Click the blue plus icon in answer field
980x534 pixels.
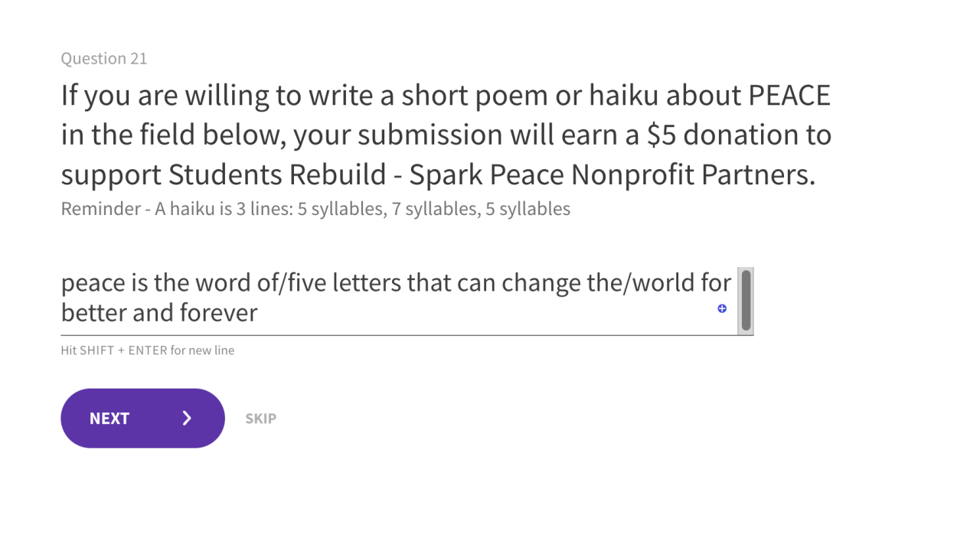point(722,308)
